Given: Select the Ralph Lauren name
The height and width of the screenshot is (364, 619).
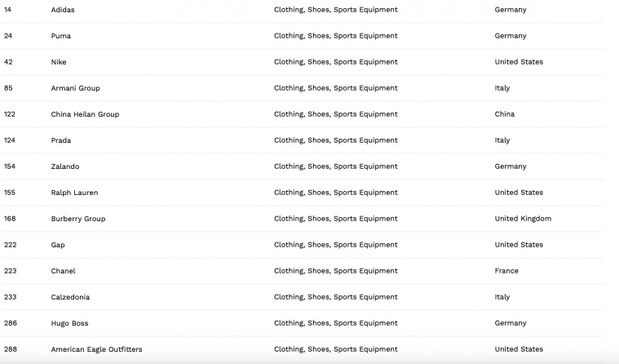Looking at the screenshot, I should [x=74, y=193].
